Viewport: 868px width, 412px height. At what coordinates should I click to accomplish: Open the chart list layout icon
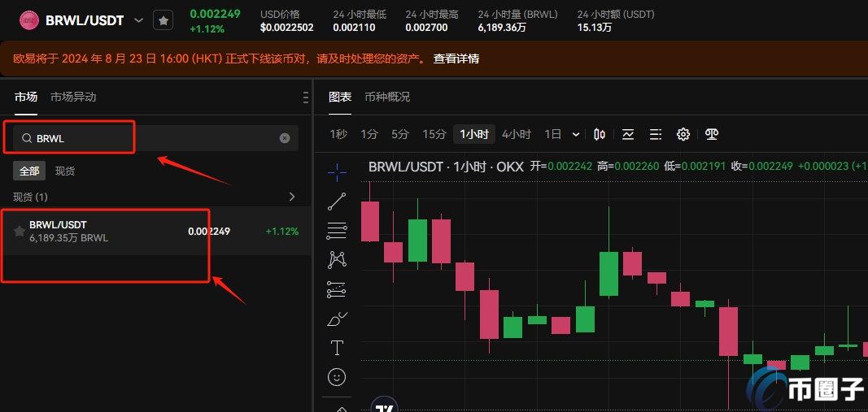656,134
